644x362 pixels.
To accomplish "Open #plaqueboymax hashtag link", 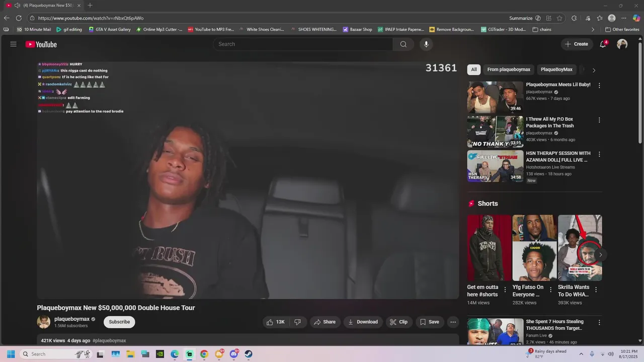I will click(x=109, y=341).
